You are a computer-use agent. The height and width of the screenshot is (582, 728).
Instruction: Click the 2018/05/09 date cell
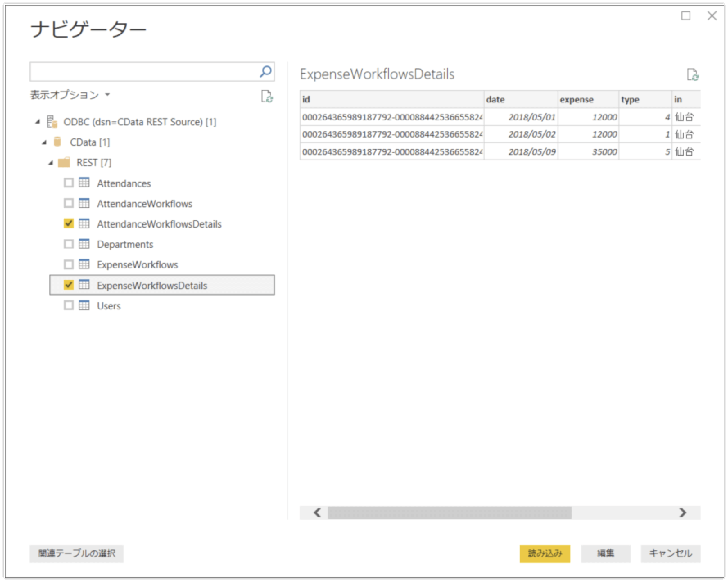[x=521, y=151]
